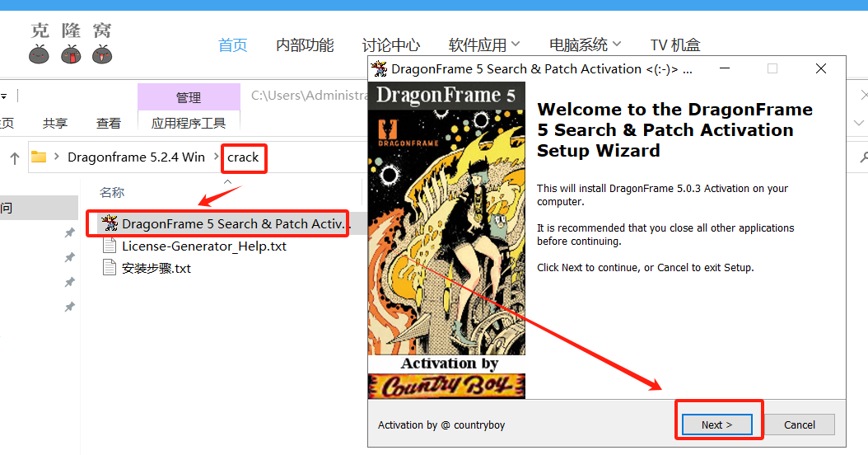Expand the chevron before Dragonframe 5.2.4 Win
The height and width of the screenshot is (455, 868).
(x=57, y=157)
